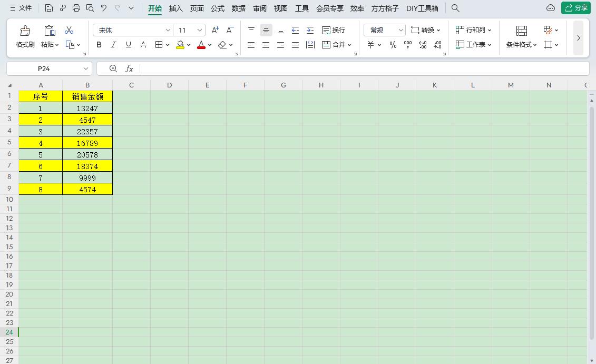Align text to top of cell
Screen dimensions: 596x364
coord(251,30)
